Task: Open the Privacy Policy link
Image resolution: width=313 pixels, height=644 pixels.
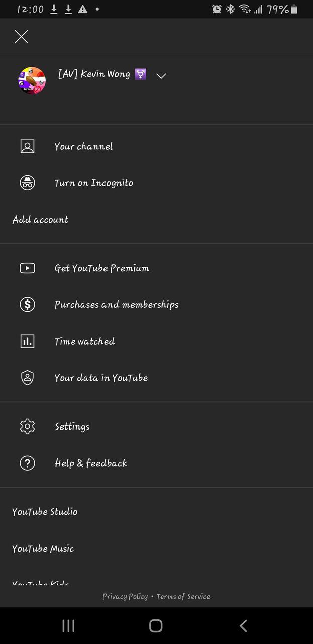Action: (125, 596)
